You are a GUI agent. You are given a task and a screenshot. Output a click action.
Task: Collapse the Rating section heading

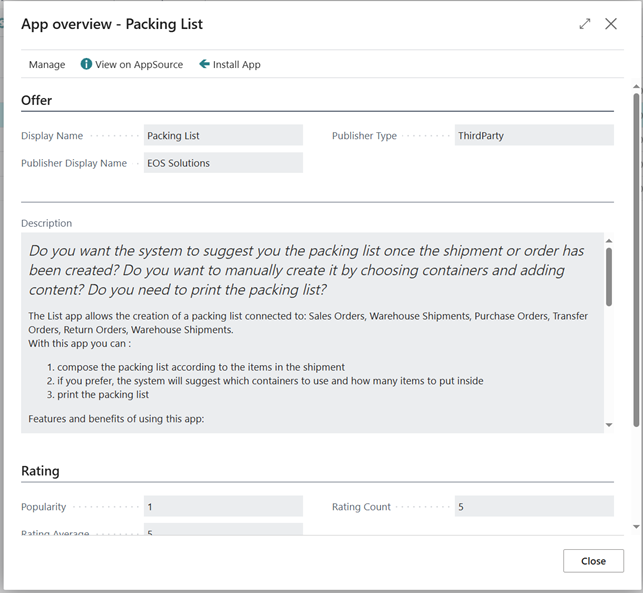click(40, 471)
